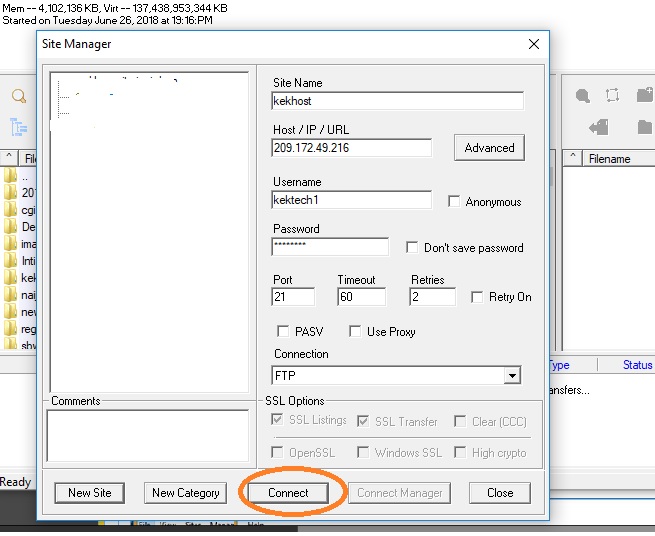Click the gray search icon in right panel

pos(582,96)
